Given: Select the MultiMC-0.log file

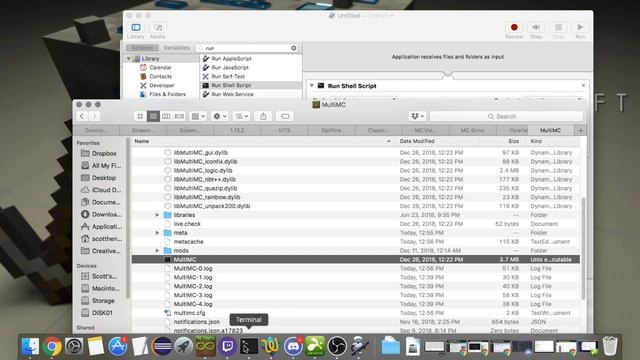Looking at the screenshot, I should tap(356, 269).
